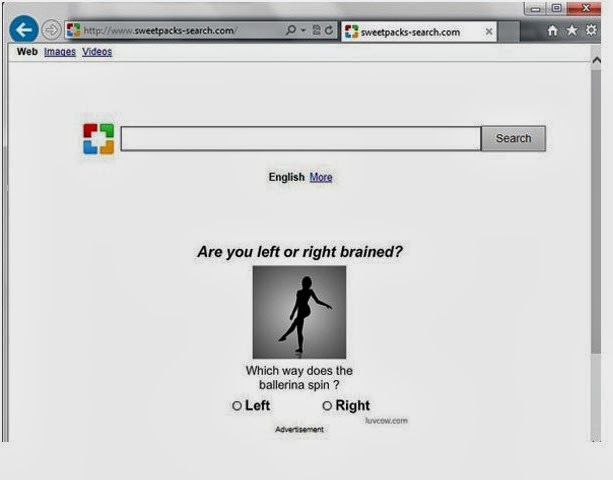This screenshot has height=480, width=613.
Task: Open the Images search link
Action: (x=60, y=52)
